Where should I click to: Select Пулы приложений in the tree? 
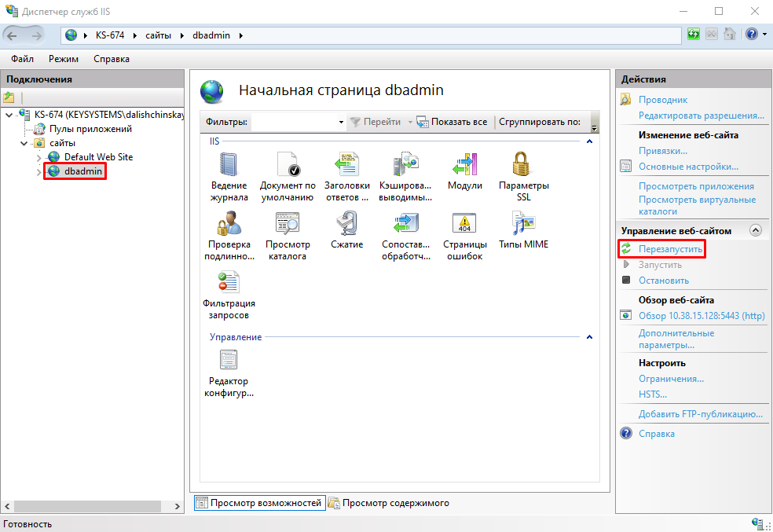(x=90, y=129)
